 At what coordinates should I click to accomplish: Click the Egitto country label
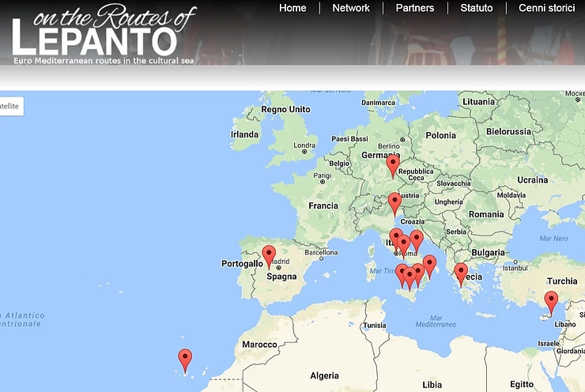coord(522,385)
